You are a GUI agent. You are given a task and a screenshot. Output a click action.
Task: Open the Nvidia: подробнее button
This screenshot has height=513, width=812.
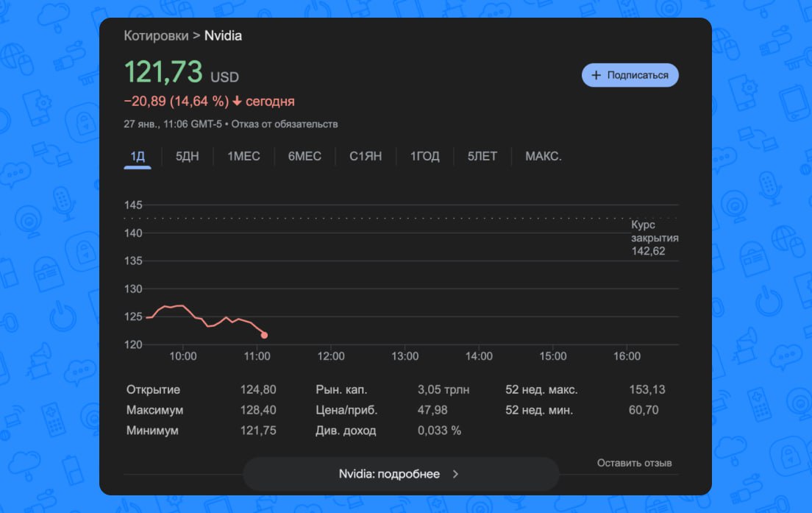[x=400, y=474]
